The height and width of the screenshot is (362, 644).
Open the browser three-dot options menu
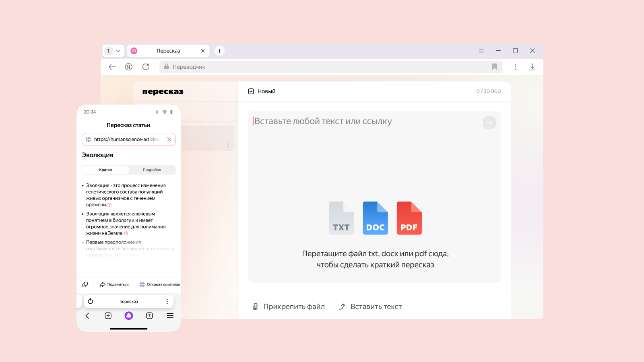(x=515, y=67)
